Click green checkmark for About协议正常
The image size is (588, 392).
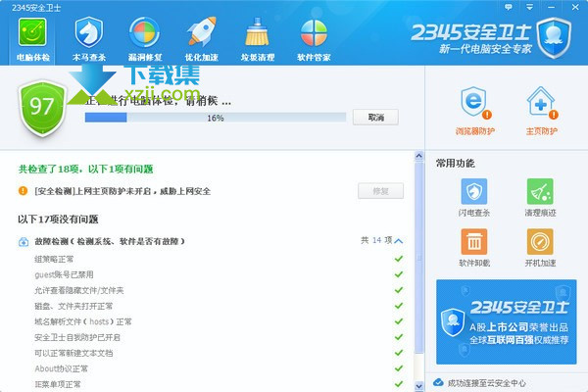[399, 368]
